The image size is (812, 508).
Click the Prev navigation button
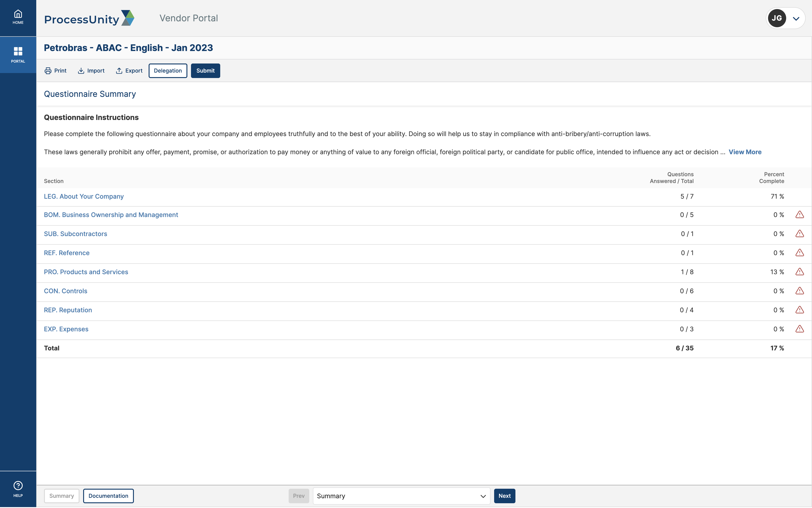tap(299, 496)
